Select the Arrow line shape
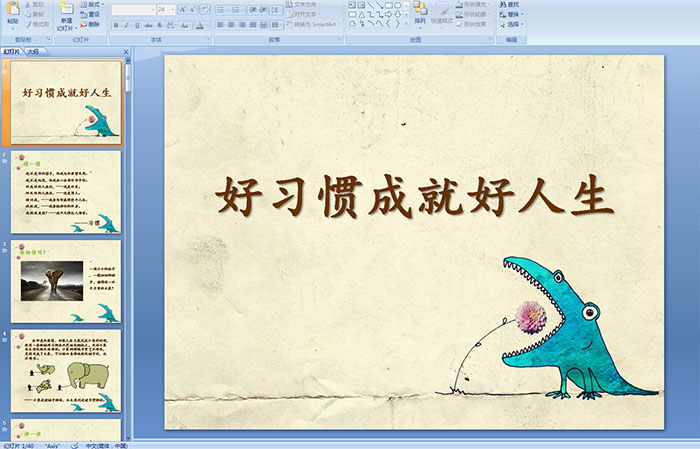The height and width of the screenshot is (449, 700). pos(379,5)
